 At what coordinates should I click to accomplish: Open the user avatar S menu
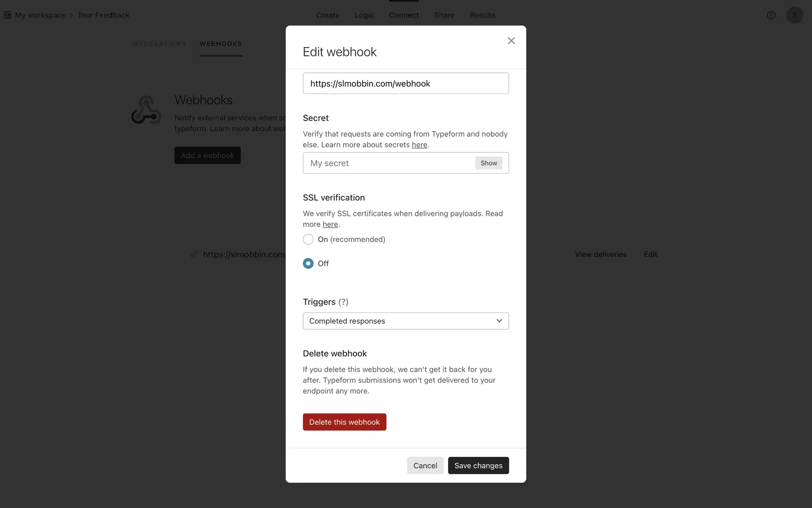click(x=794, y=15)
